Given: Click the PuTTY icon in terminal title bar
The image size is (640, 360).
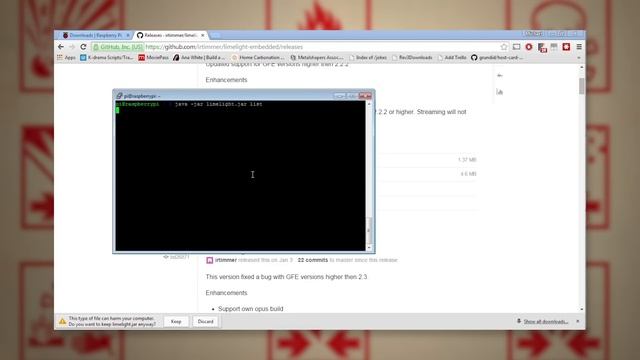Looking at the screenshot, I should coord(119,96).
